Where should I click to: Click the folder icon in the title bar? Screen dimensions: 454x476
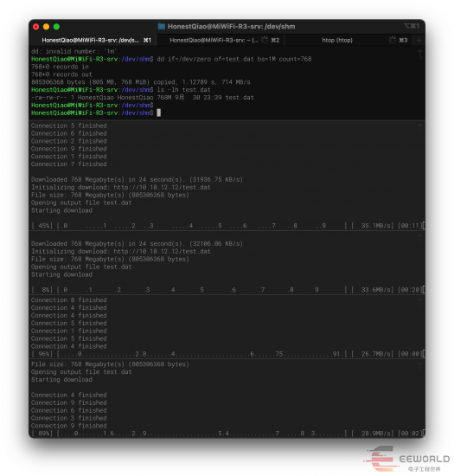tap(162, 27)
